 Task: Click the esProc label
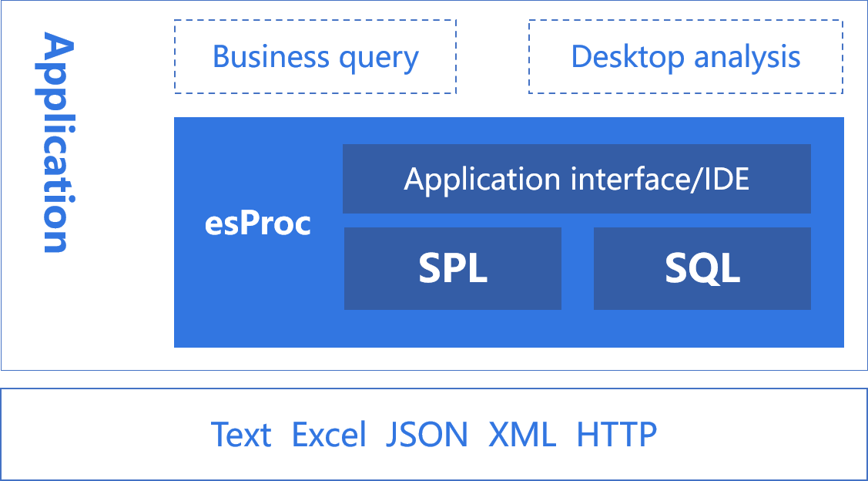point(258,224)
